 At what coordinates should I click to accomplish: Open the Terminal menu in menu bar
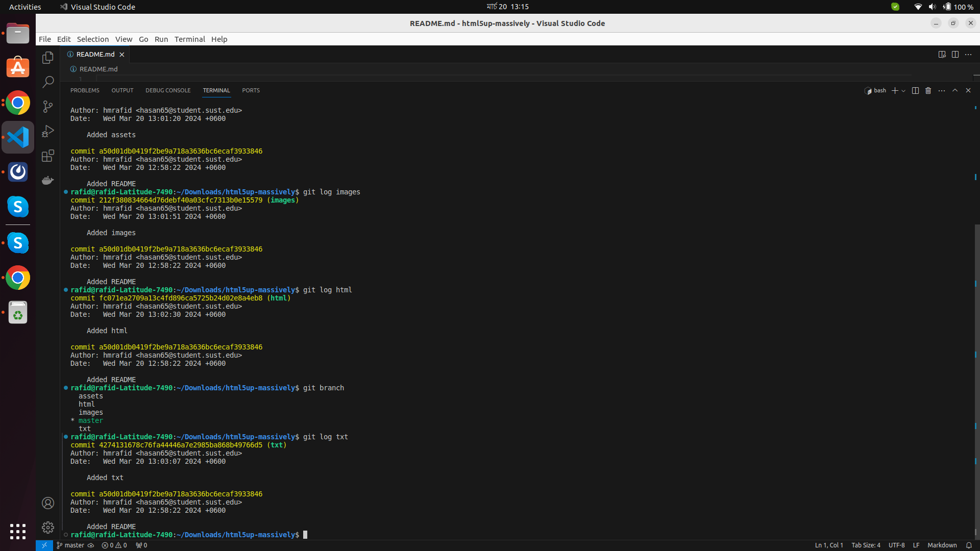tap(189, 39)
